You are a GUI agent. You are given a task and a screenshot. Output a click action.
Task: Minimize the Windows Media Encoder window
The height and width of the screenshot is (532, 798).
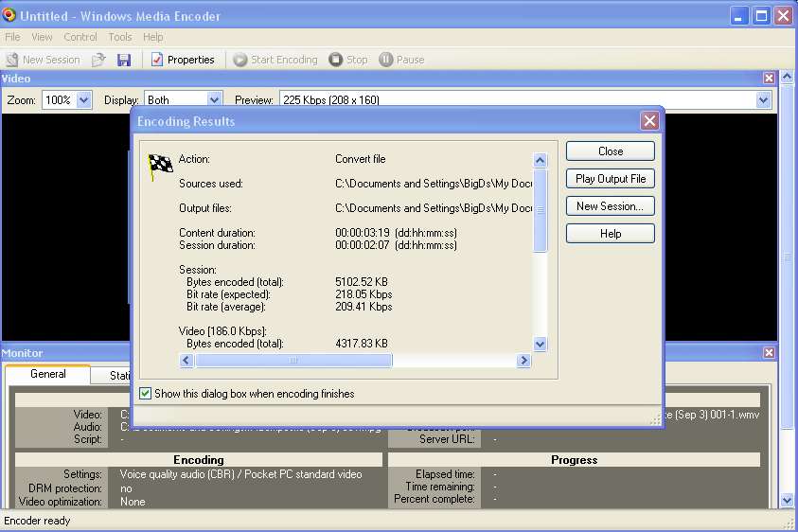738,16
